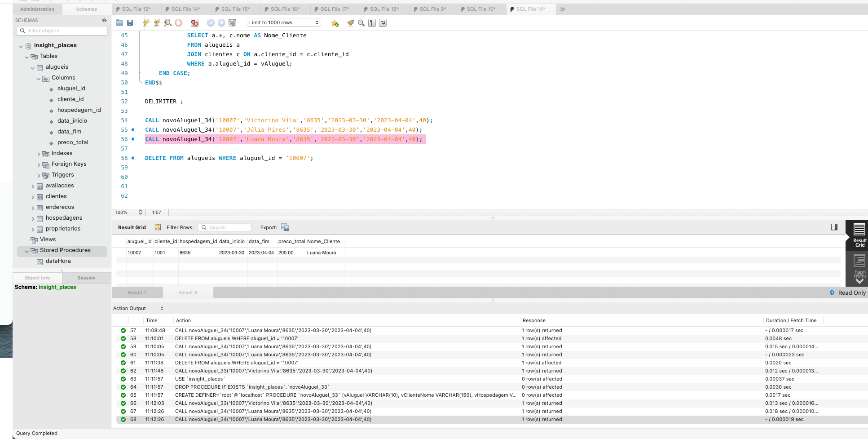Viewport: 868px width, 439px height.
Task: Switch to the Session tab
Action: point(86,278)
